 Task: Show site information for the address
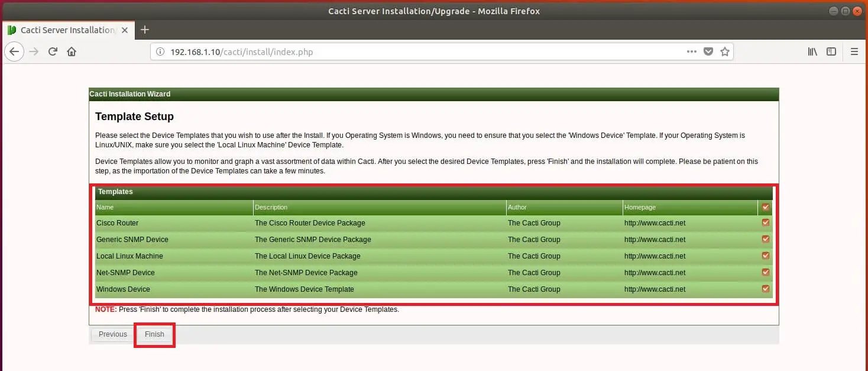tap(160, 52)
